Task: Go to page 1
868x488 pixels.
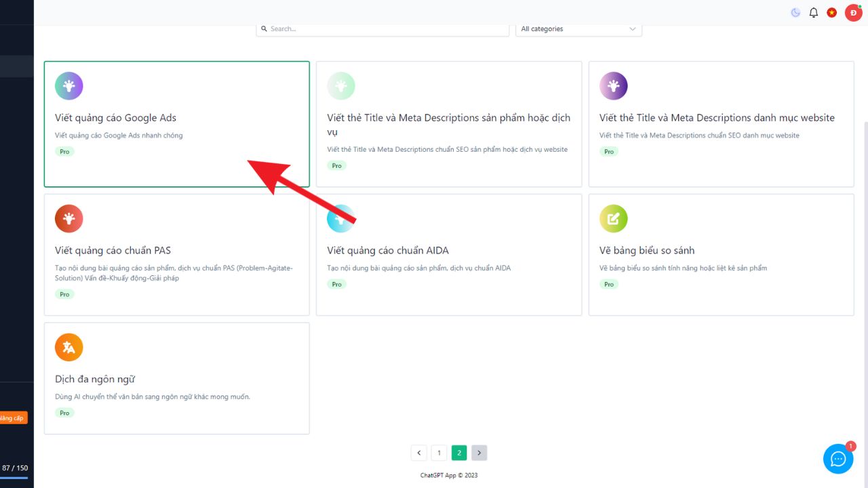Action: point(439,453)
